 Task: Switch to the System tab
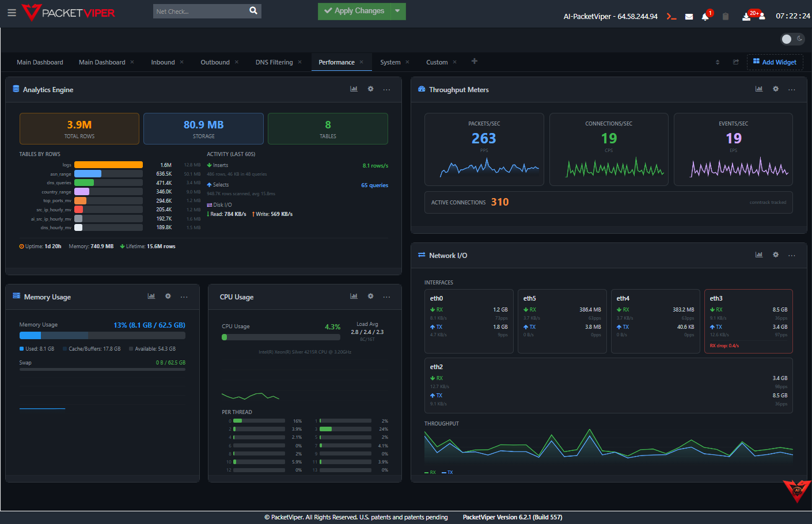[x=390, y=62]
